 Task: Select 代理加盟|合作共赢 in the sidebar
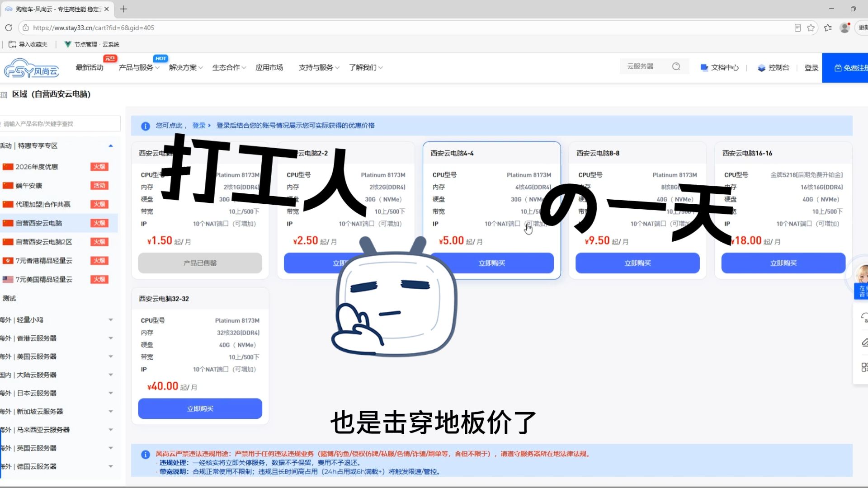click(59, 204)
